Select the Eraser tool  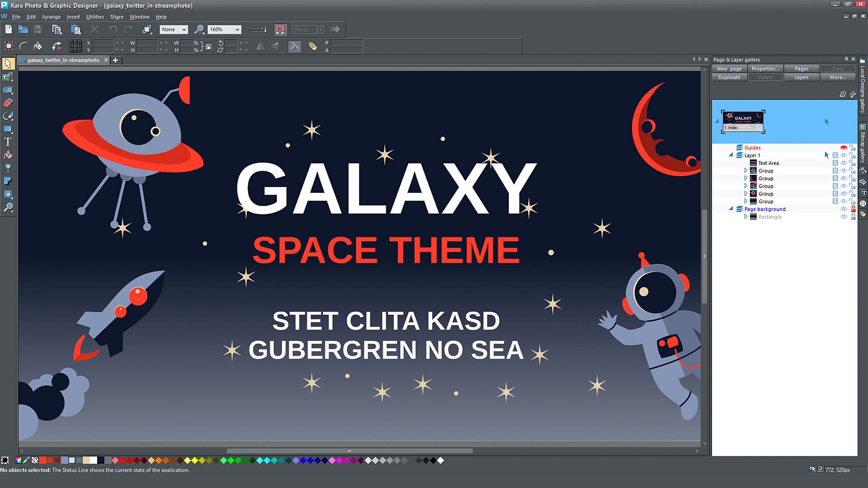(8, 103)
